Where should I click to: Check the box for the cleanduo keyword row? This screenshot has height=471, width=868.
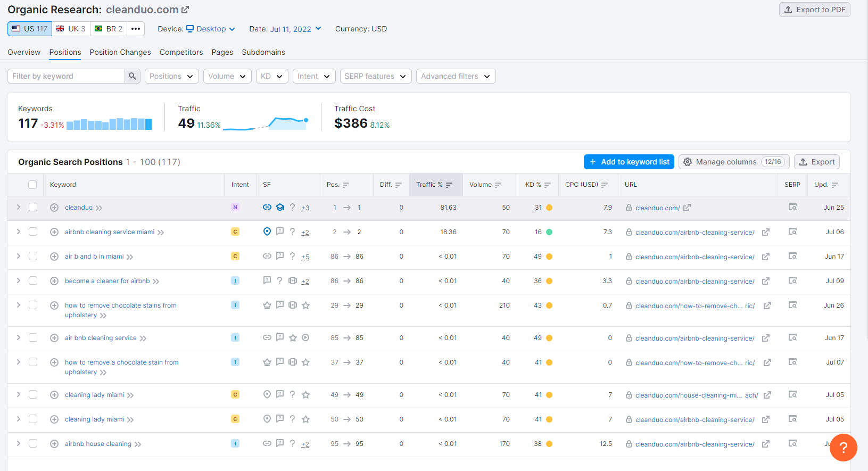(x=33, y=208)
